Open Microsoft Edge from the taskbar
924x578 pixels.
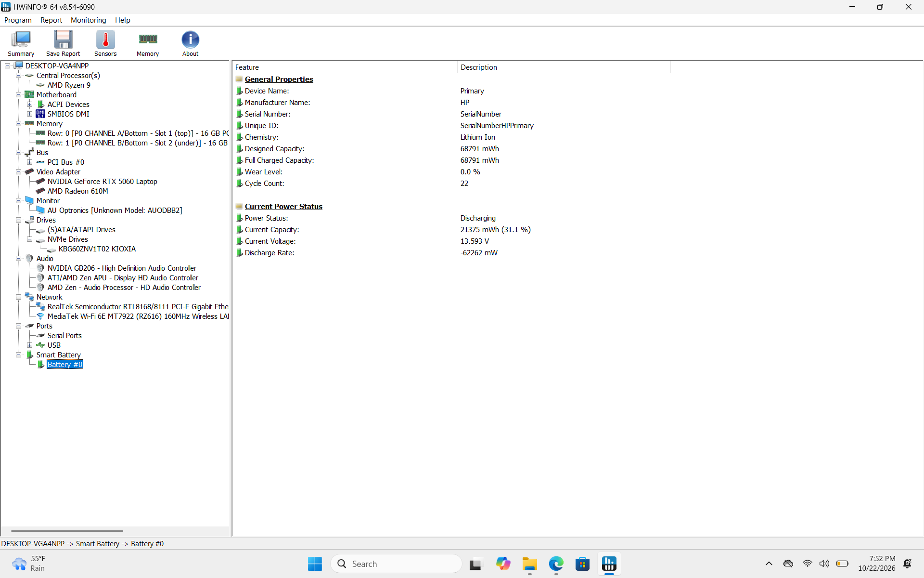(556, 564)
